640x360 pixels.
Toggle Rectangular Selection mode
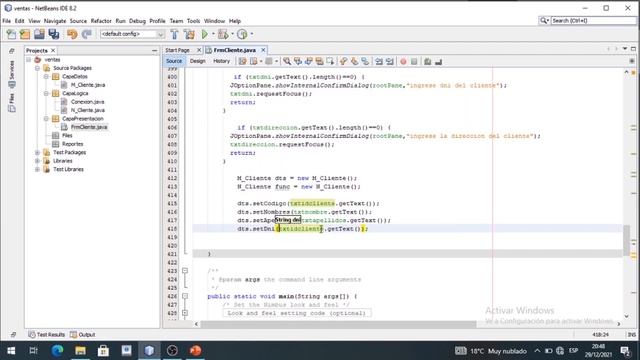pos(330,62)
